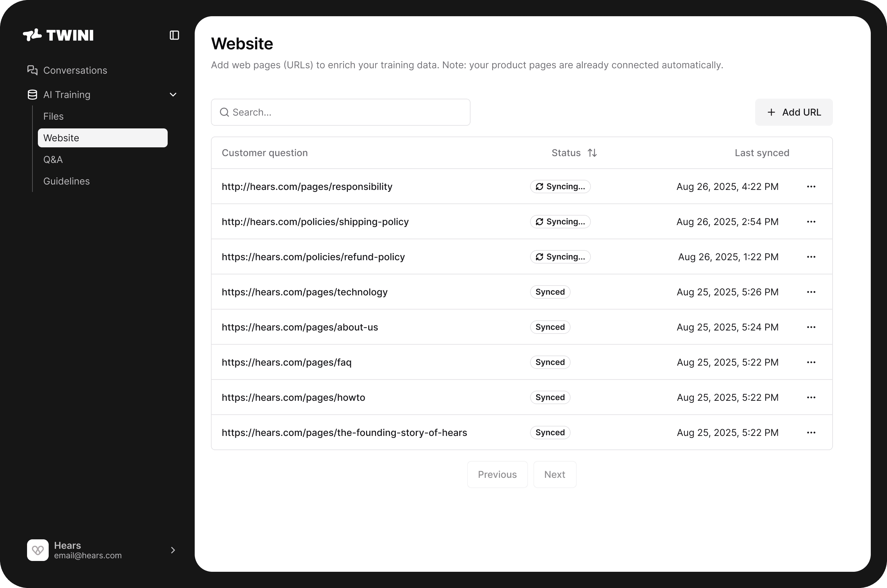Sort by Status arrows icon
The width and height of the screenshot is (887, 588).
[x=592, y=153]
